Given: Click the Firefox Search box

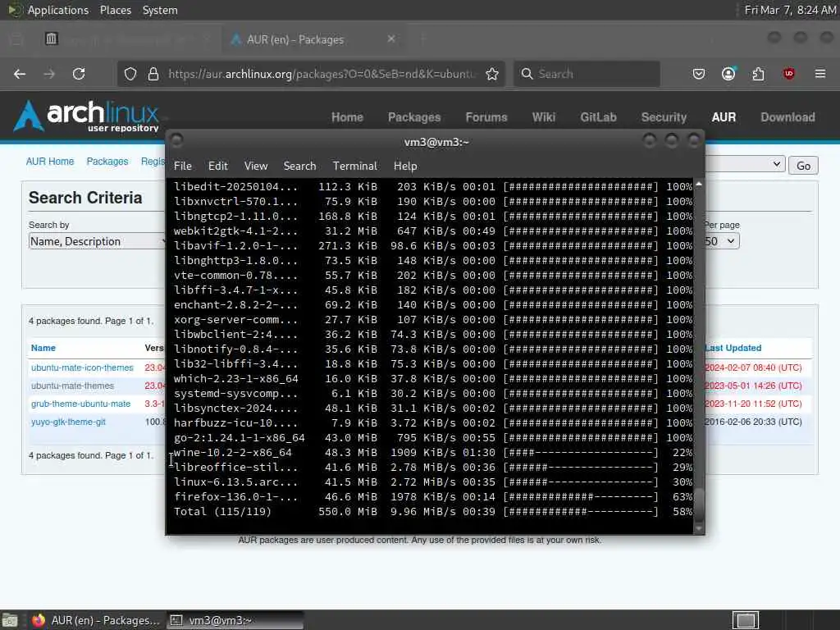Looking at the screenshot, I should tap(587, 74).
